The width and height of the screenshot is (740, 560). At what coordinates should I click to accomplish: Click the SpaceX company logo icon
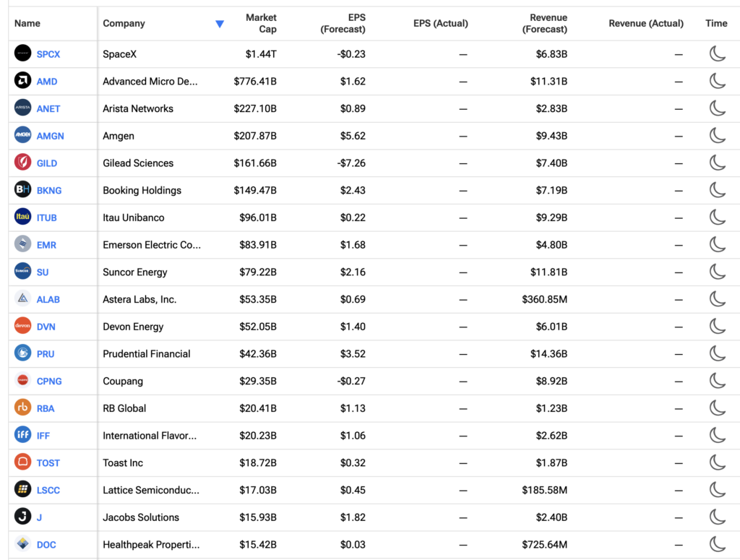(x=22, y=53)
